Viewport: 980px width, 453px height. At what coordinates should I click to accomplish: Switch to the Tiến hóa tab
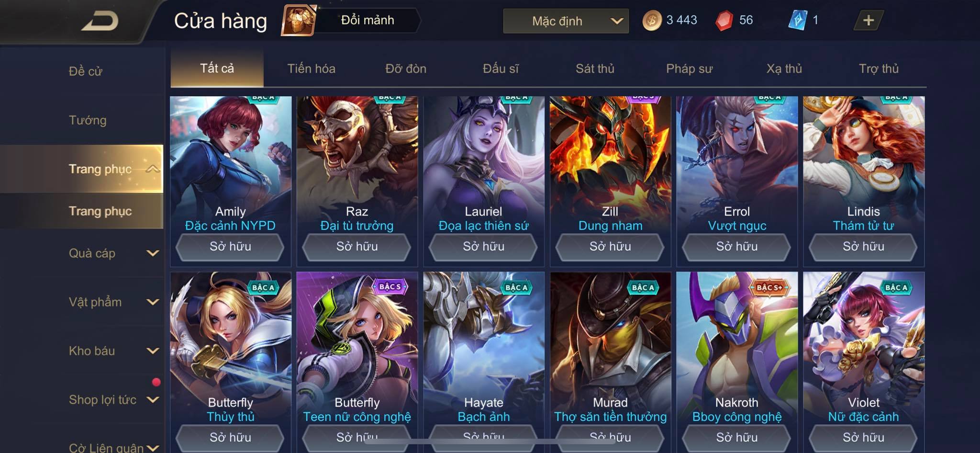pos(311,68)
